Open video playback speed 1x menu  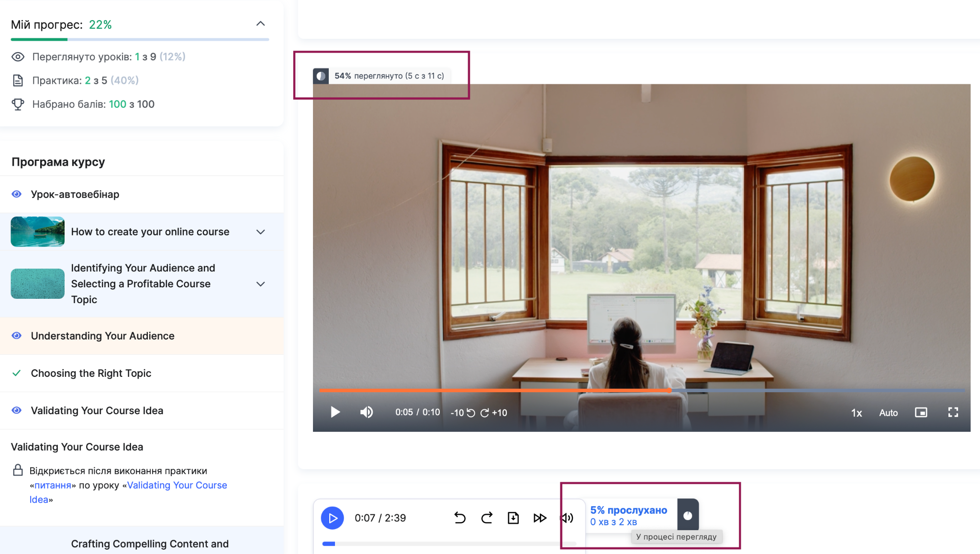coord(857,413)
